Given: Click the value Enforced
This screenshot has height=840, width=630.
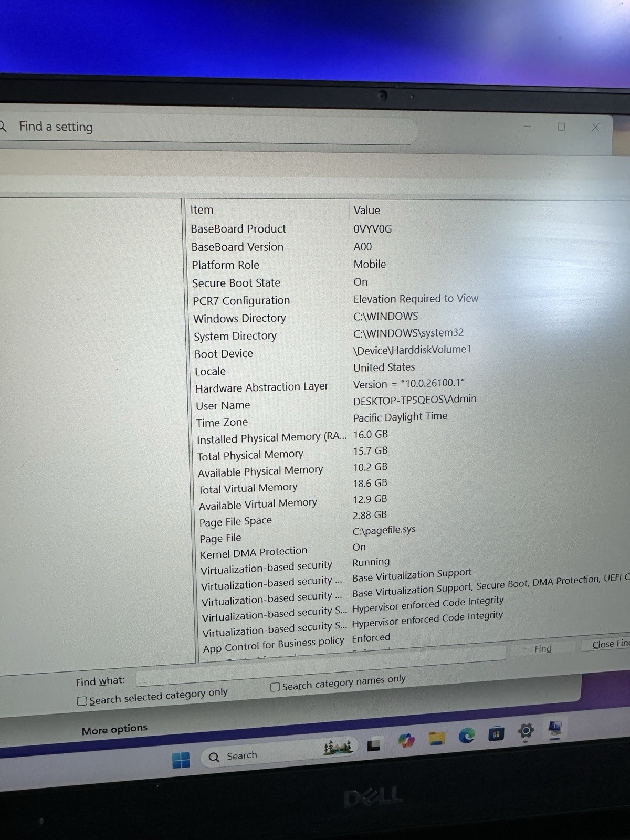Looking at the screenshot, I should [x=371, y=638].
